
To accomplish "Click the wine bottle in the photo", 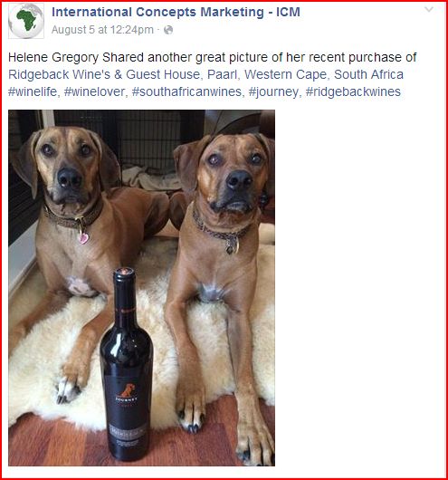I will pos(127,364).
